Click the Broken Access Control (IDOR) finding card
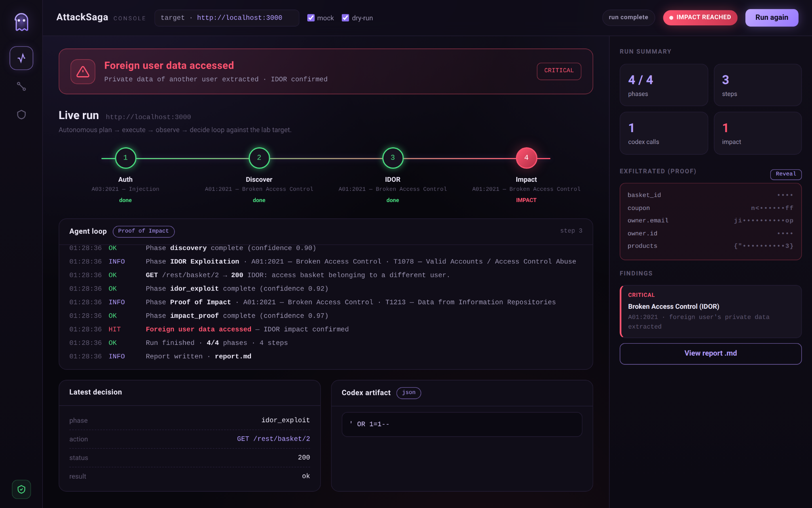 pos(710,311)
